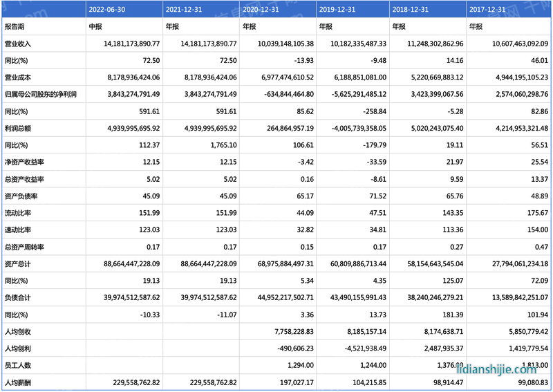Click current ratio value 175.67
The width and height of the screenshot is (553, 392).
(538, 213)
